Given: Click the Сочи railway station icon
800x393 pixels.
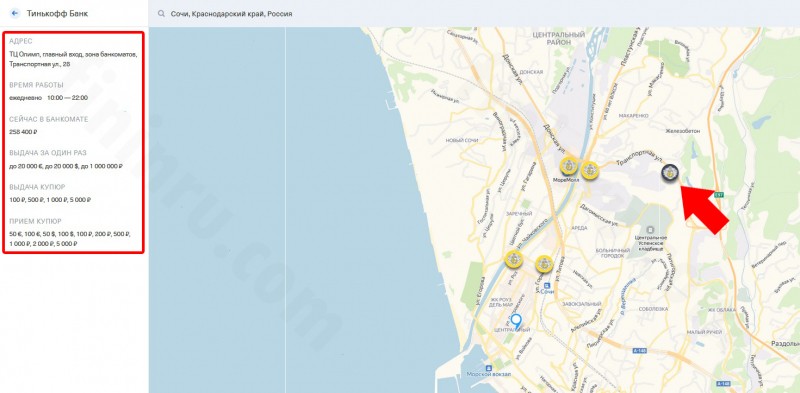Looking at the screenshot, I should (547, 285).
